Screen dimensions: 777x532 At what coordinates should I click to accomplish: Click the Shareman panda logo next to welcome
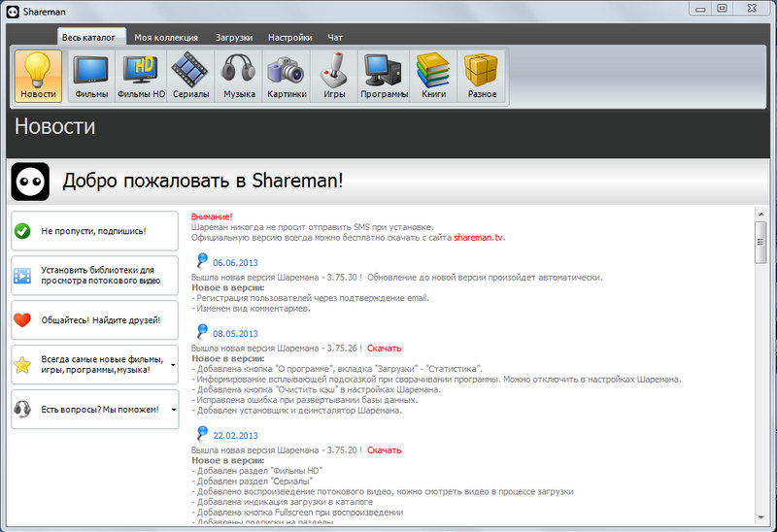[x=30, y=182]
